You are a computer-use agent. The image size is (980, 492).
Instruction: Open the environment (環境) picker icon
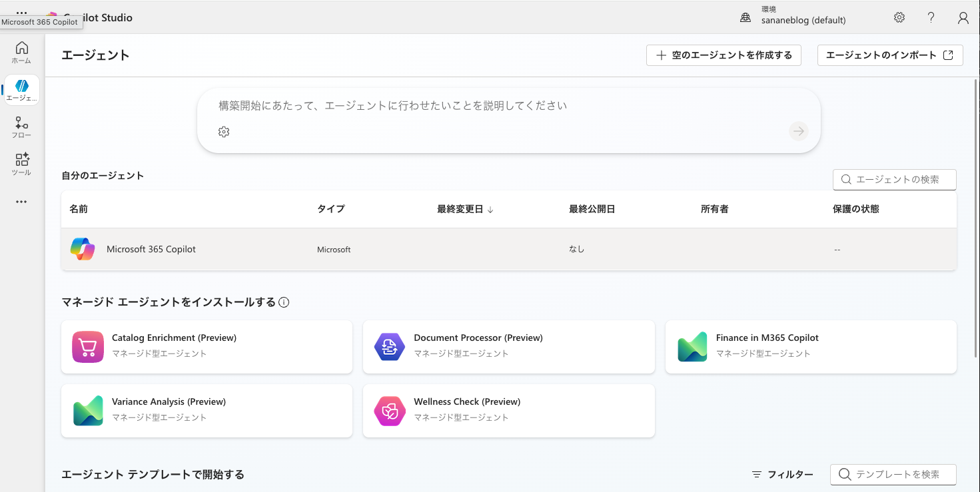coord(745,18)
